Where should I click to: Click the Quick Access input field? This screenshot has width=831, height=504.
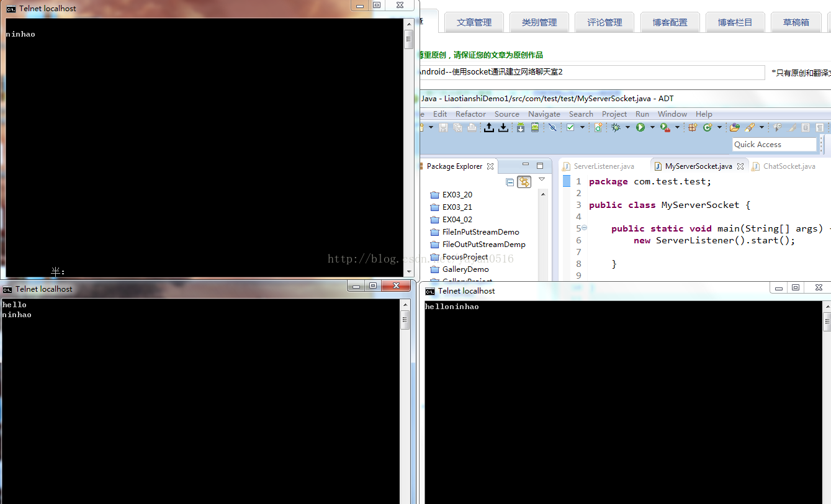pos(775,145)
